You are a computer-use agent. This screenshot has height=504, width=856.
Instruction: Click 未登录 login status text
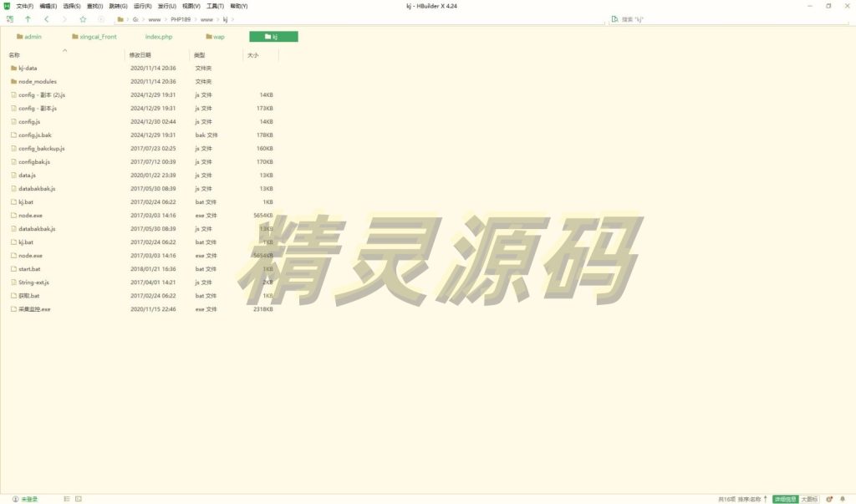(x=29, y=499)
